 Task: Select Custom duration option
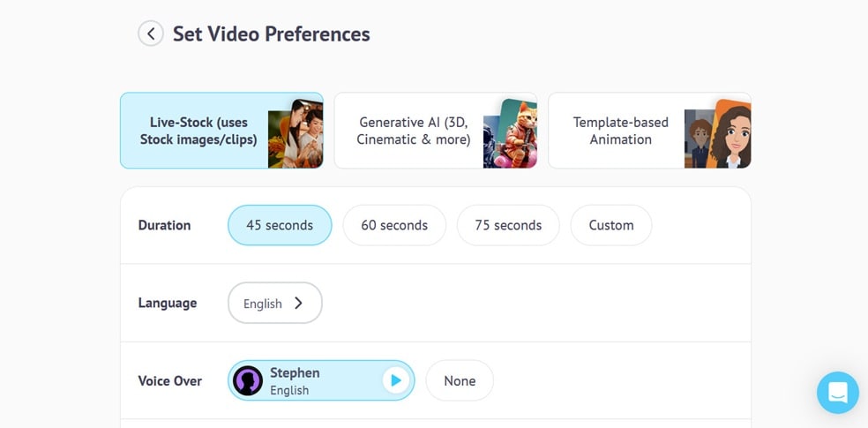click(611, 225)
